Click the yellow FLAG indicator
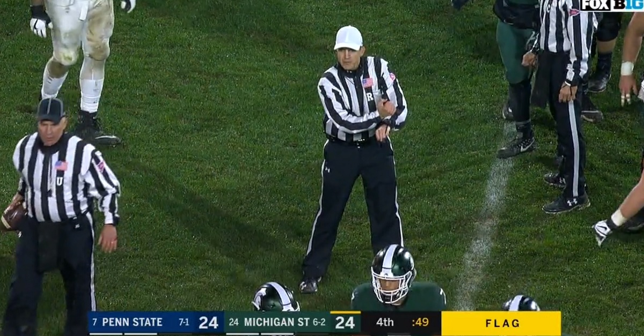 click(x=501, y=323)
